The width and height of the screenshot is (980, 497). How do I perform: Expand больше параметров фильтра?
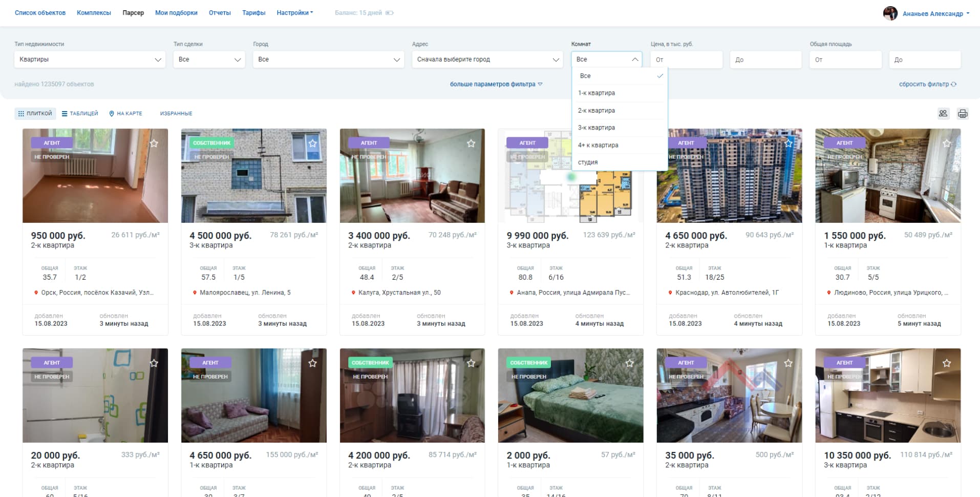tap(496, 84)
